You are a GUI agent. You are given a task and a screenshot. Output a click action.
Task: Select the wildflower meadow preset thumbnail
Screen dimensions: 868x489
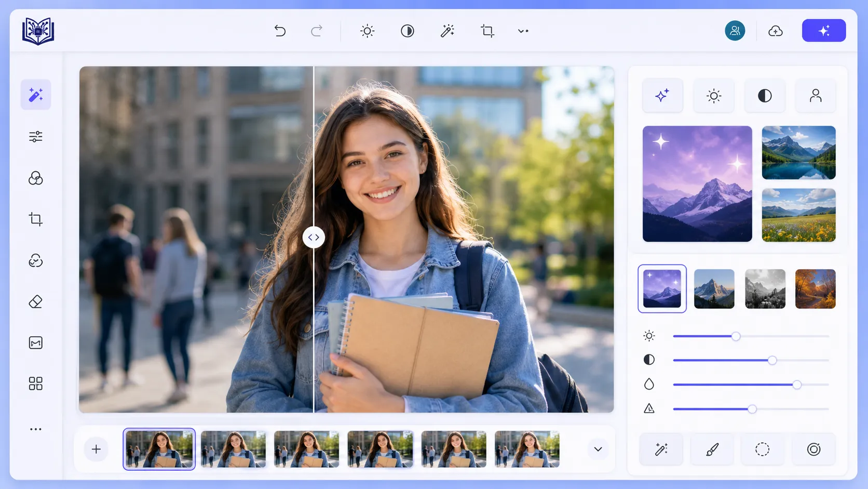[799, 215]
